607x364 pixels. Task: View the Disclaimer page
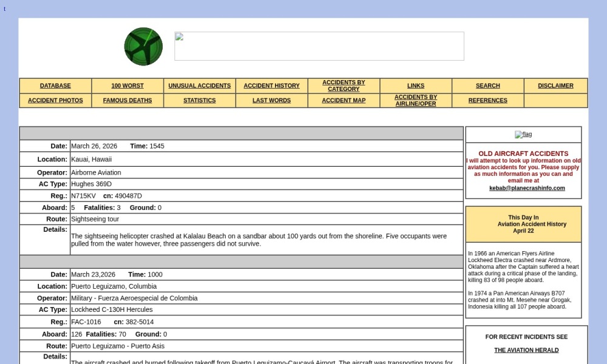click(555, 86)
